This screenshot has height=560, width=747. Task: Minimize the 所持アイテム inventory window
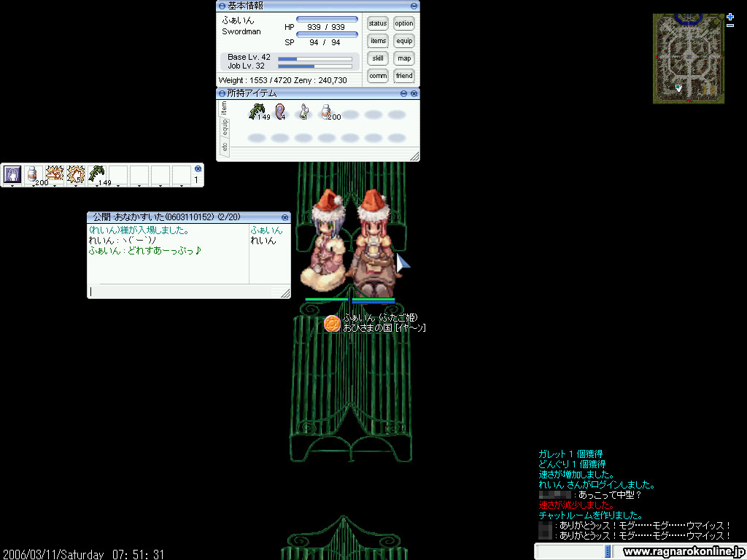[404, 93]
